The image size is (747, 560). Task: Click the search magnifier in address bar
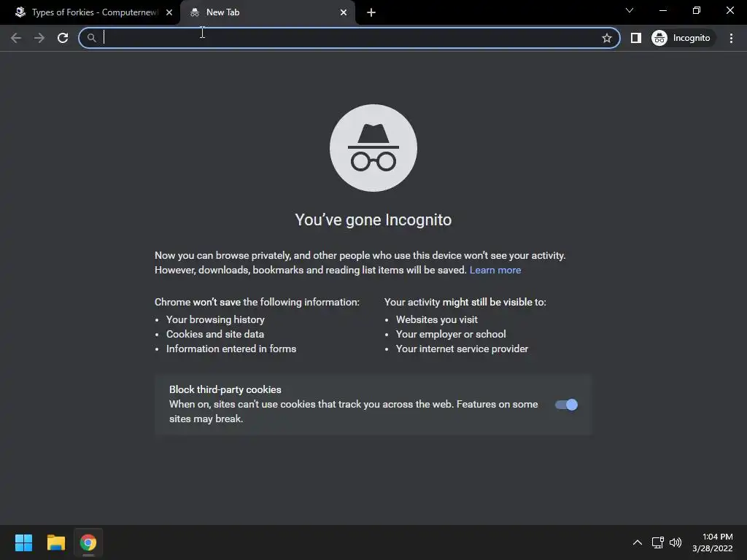(91, 38)
